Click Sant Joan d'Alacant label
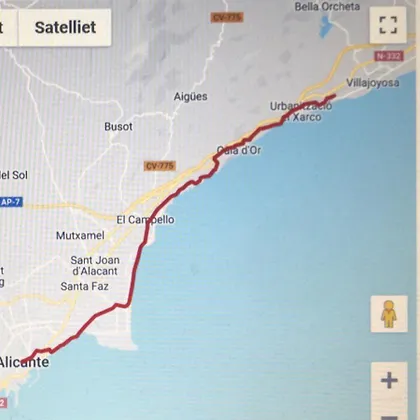 95,266
